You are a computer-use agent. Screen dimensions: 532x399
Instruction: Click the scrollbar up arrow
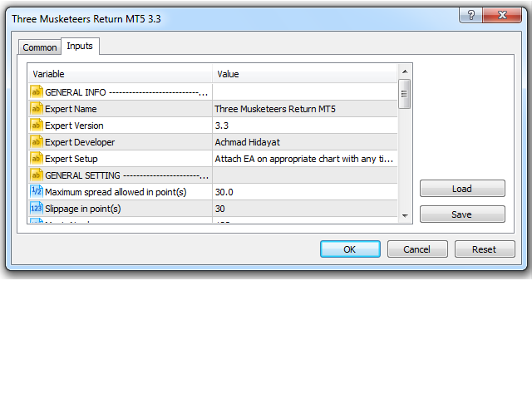405,71
